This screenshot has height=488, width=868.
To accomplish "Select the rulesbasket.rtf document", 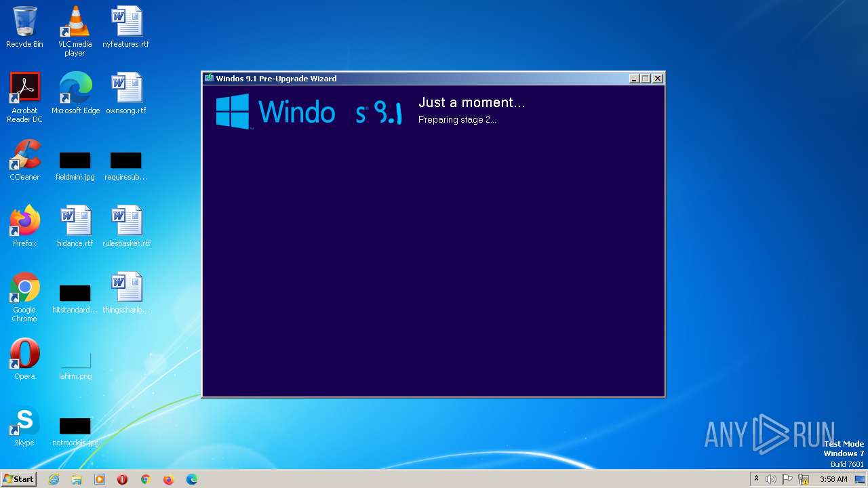I will (126, 226).
